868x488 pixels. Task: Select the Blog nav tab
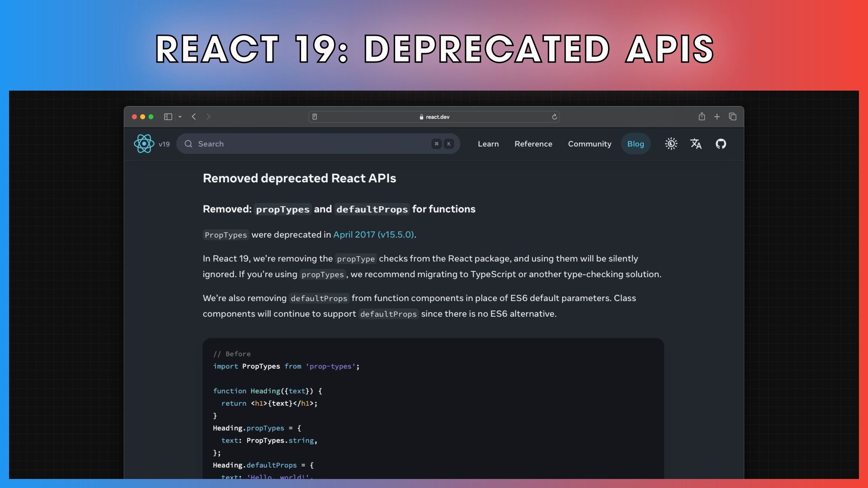click(635, 144)
